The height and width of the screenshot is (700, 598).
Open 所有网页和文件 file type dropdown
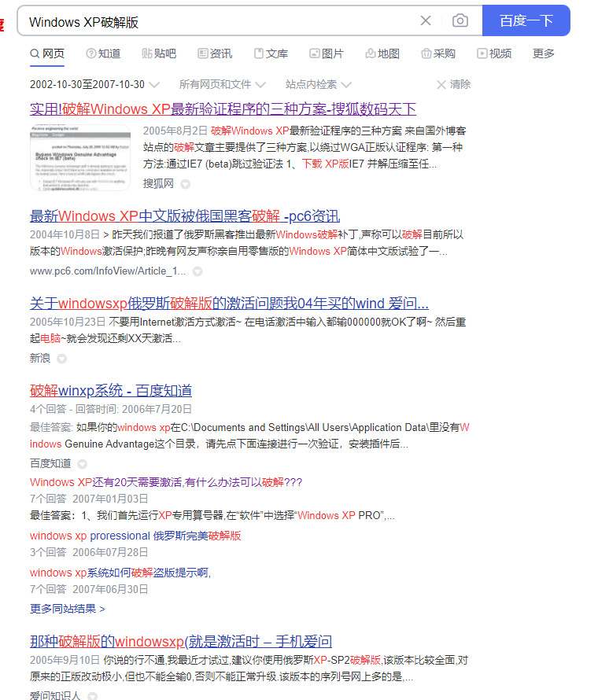222,84
